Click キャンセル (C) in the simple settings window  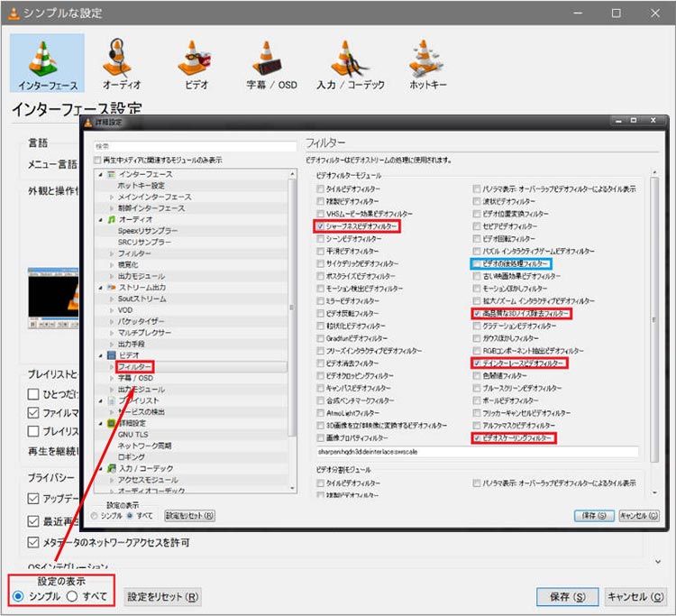635,596
